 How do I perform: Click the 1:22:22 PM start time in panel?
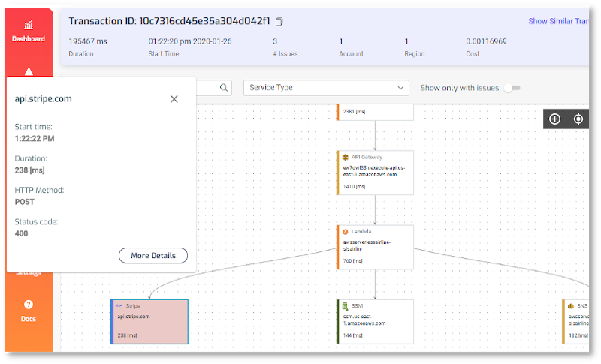35,139
